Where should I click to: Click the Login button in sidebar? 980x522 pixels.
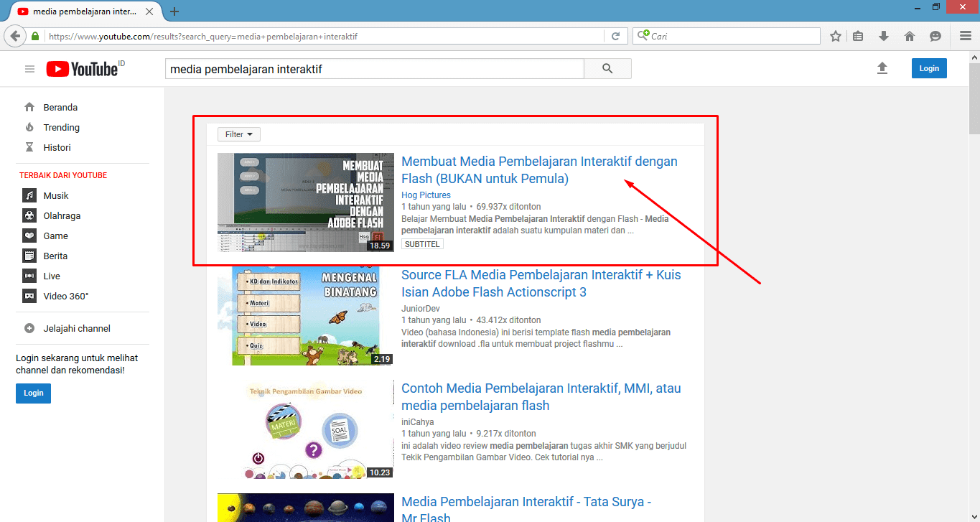[x=33, y=393]
